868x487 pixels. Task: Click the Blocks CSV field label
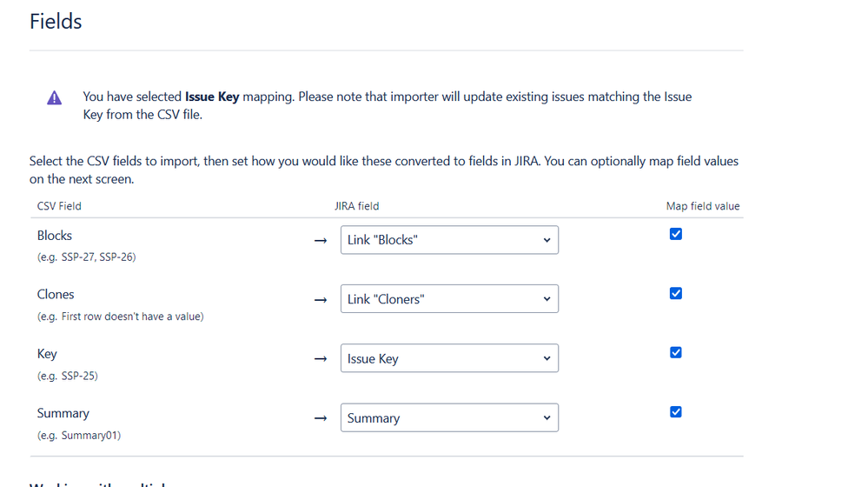(x=54, y=236)
